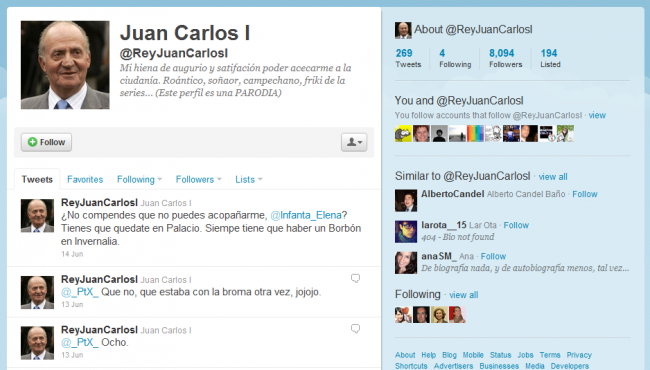Click the reply bubble on the jojojo tweet
This screenshot has height=370, width=650.
pyautogui.click(x=355, y=278)
